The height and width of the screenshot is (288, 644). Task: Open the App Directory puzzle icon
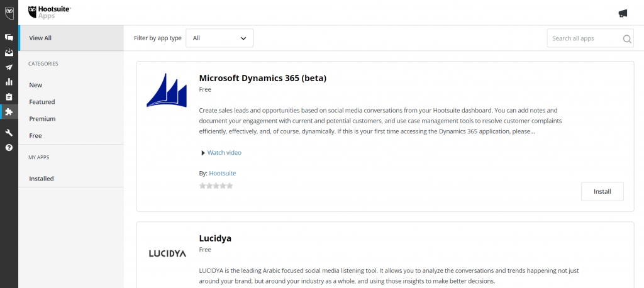(x=9, y=112)
